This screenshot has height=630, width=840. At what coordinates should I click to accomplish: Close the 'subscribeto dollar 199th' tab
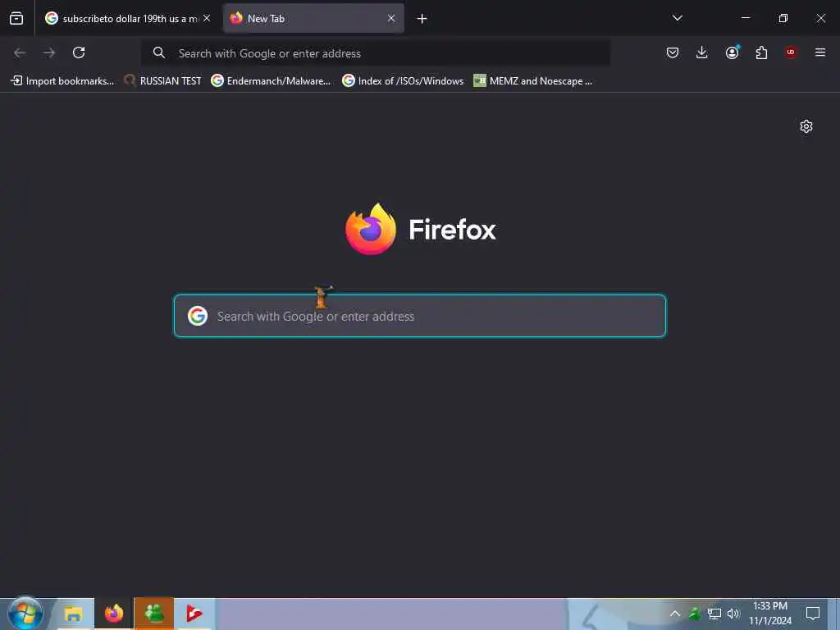[207, 18]
